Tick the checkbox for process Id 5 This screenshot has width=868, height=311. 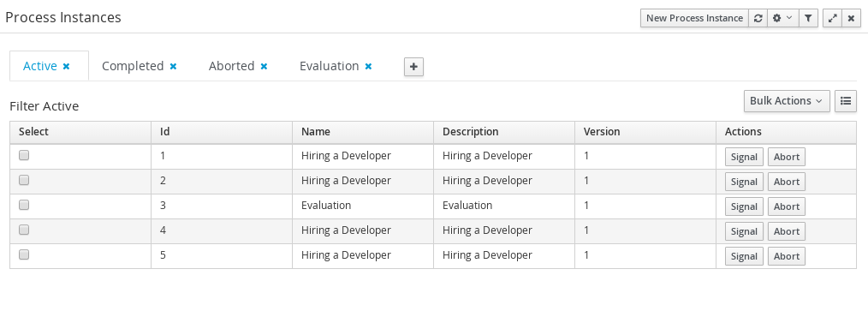[24, 255]
